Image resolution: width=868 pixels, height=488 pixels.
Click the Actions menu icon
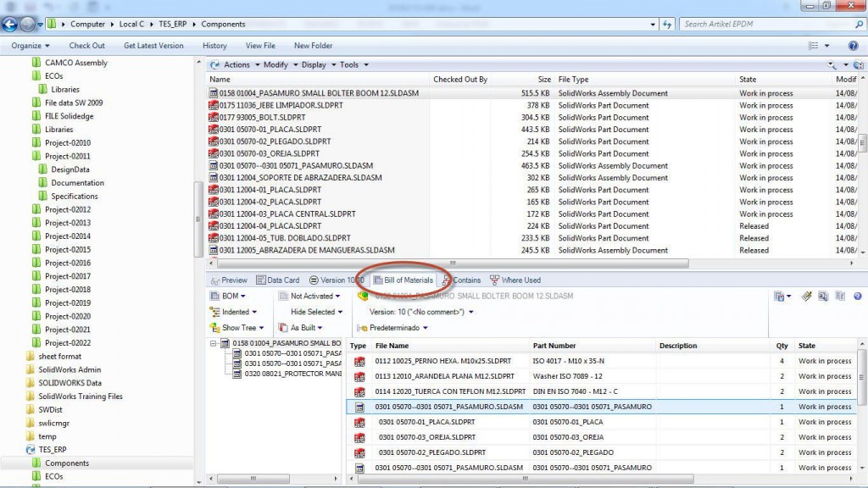214,64
